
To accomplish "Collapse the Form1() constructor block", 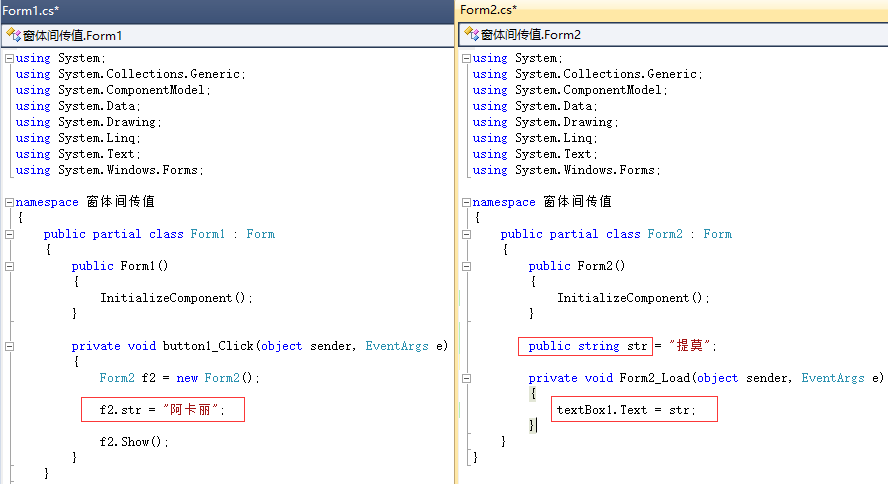I will pyautogui.click(x=9, y=266).
